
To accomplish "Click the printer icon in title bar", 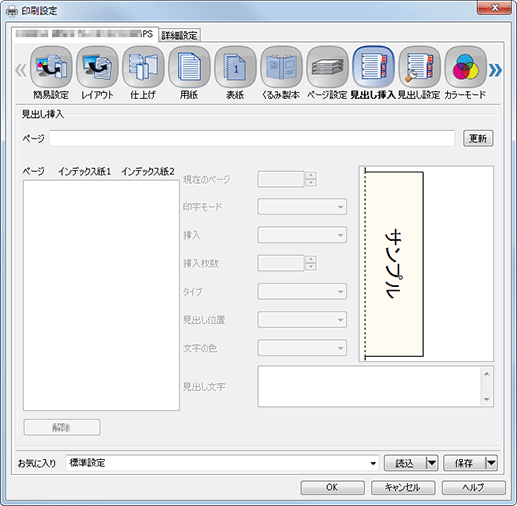I will (x=12, y=11).
